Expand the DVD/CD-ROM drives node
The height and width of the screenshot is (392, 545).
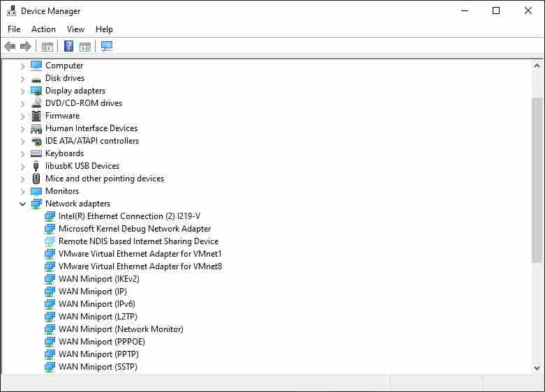coord(22,103)
